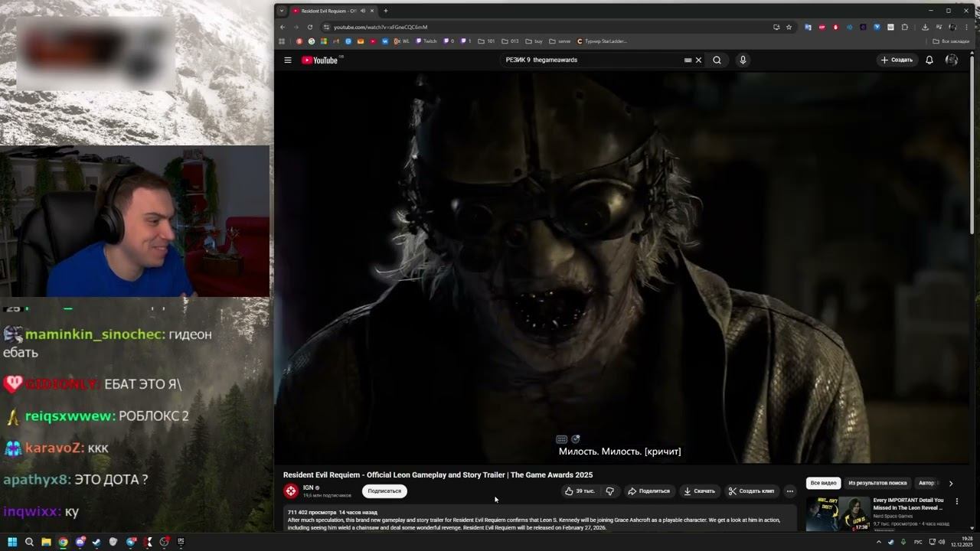Open the Windows Start menu
The height and width of the screenshot is (551, 980).
point(12,542)
